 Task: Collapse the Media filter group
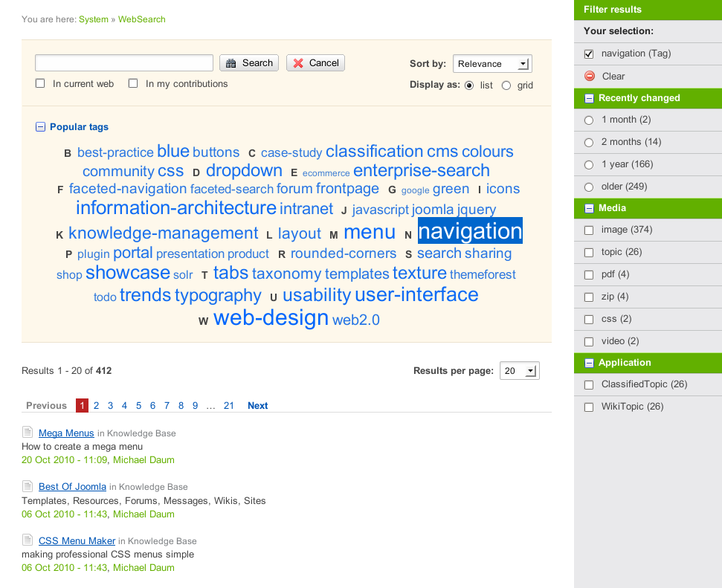point(589,208)
